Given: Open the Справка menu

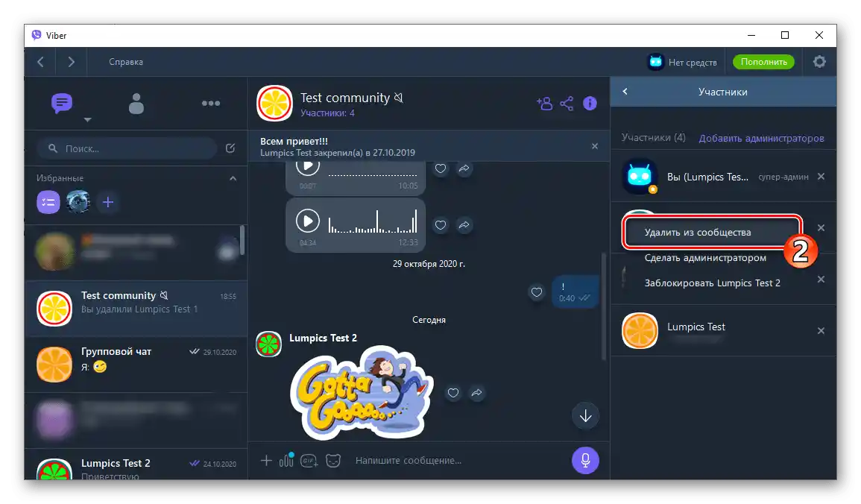Looking at the screenshot, I should [125, 62].
